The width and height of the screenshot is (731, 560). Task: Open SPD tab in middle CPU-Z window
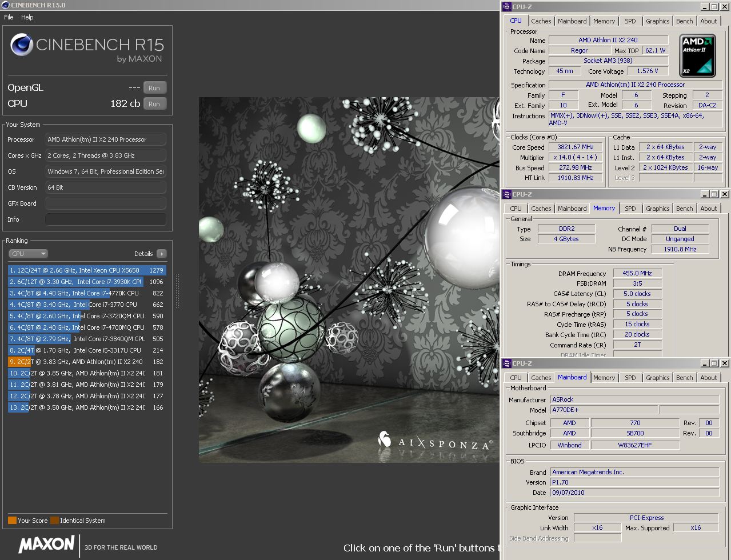tap(630, 209)
